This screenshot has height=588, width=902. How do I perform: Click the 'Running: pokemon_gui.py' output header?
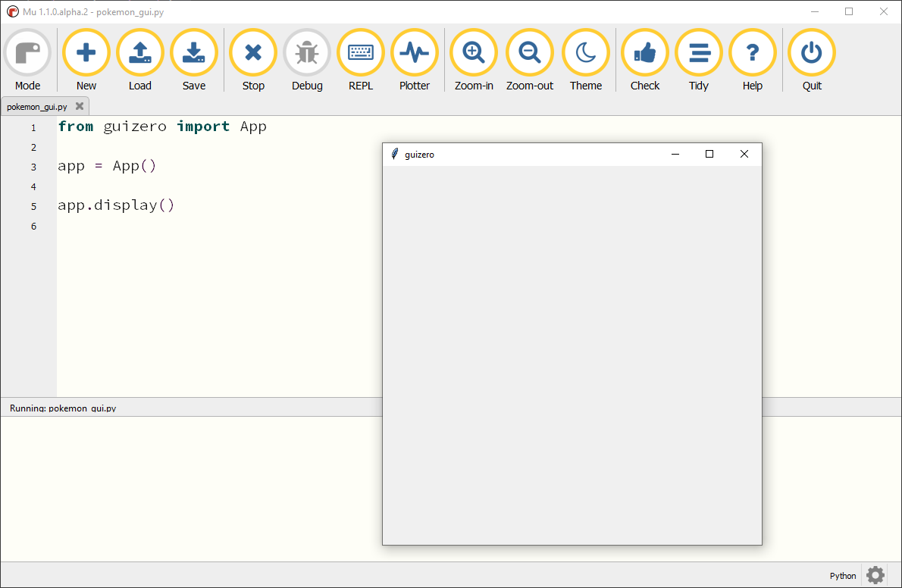tap(63, 408)
